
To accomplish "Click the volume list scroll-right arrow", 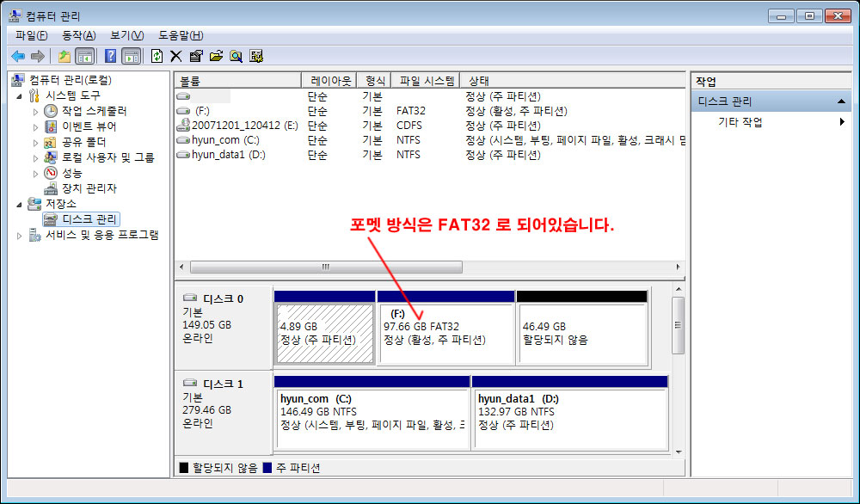I will pyautogui.click(x=678, y=267).
